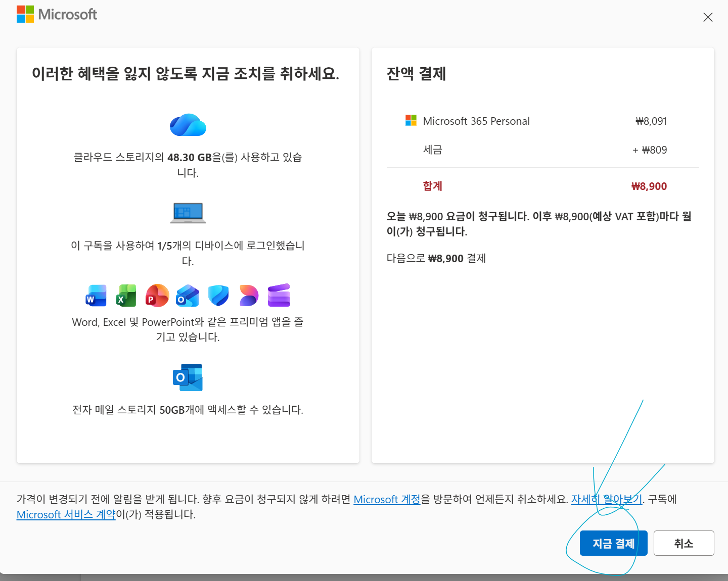
Task: Click the 오늘 ₩8,900 요금이 청구됩니다 notice
Action: (539, 224)
